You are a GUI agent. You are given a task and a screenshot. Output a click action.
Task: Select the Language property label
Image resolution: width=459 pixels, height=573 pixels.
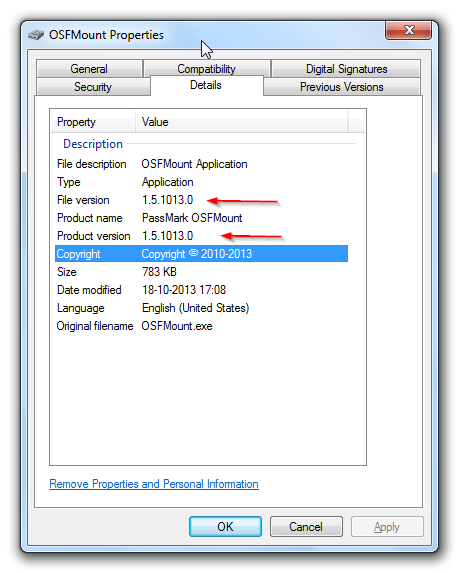point(81,308)
